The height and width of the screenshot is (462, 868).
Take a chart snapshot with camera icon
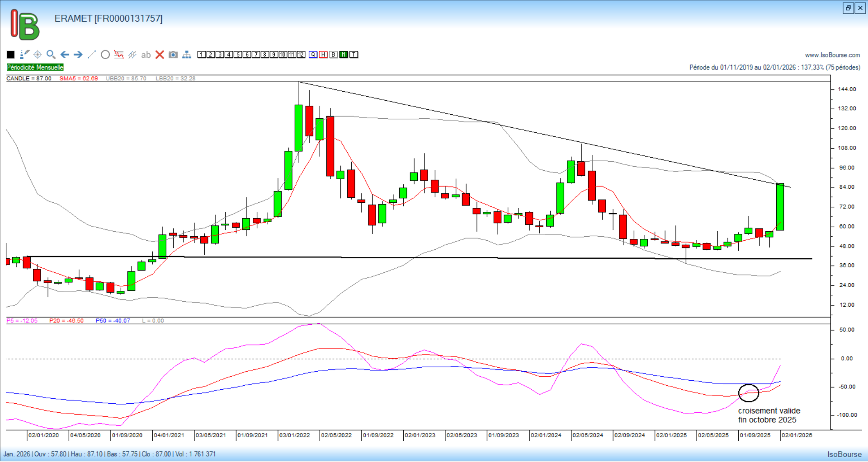click(x=173, y=55)
